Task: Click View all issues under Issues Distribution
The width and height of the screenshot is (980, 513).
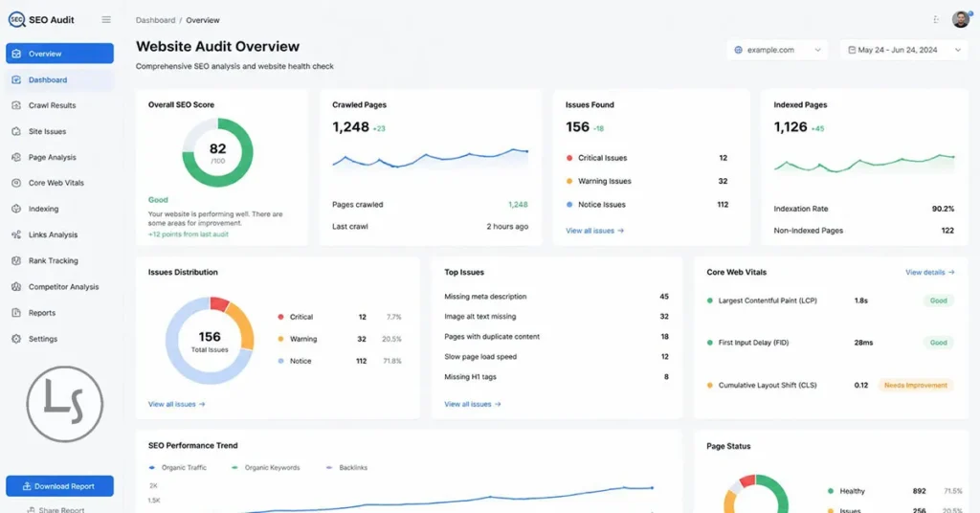Action: click(176, 404)
